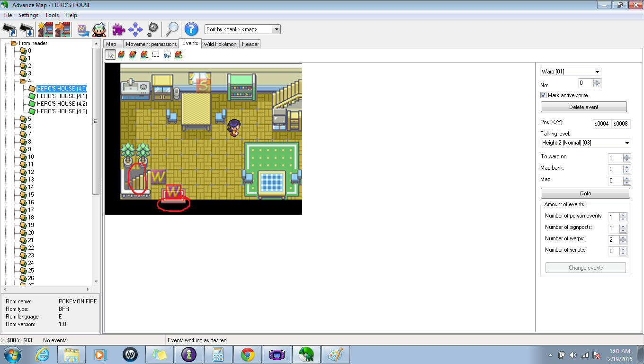Click the first stacked-layers event icon
644x364 pixels.
pyautogui.click(x=121, y=55)
